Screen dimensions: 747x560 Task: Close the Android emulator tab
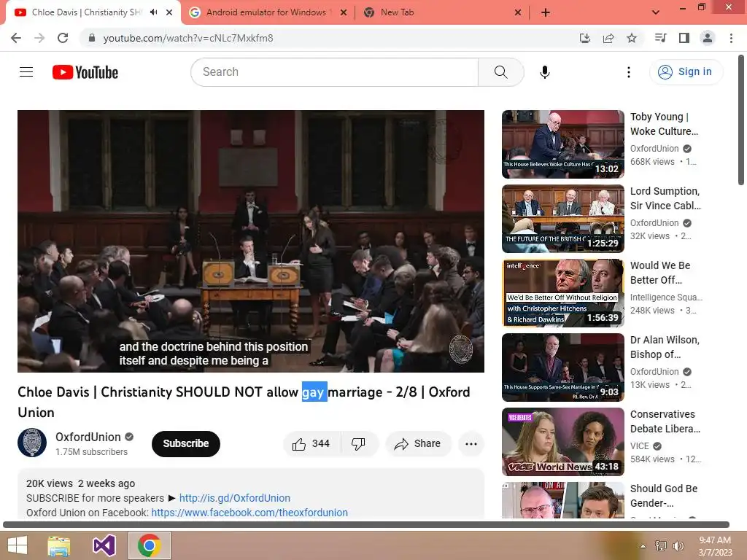pos(344,12)
